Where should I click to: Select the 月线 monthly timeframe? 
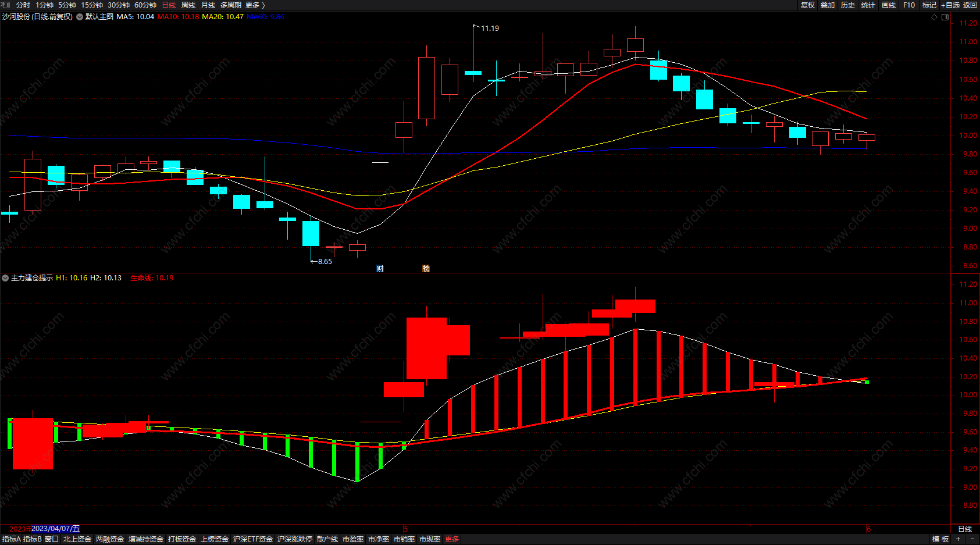click(x=208, y=5)
